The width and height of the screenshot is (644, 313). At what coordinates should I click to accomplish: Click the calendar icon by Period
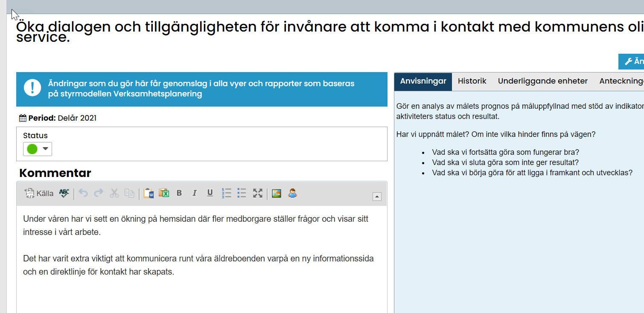23,118
